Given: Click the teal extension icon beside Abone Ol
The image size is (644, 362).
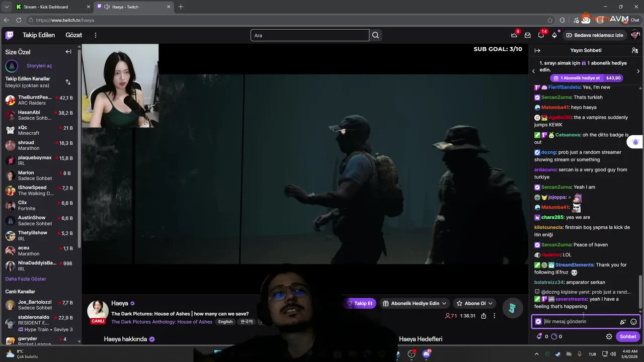Looking at the screenshot, I should point(512,308).
